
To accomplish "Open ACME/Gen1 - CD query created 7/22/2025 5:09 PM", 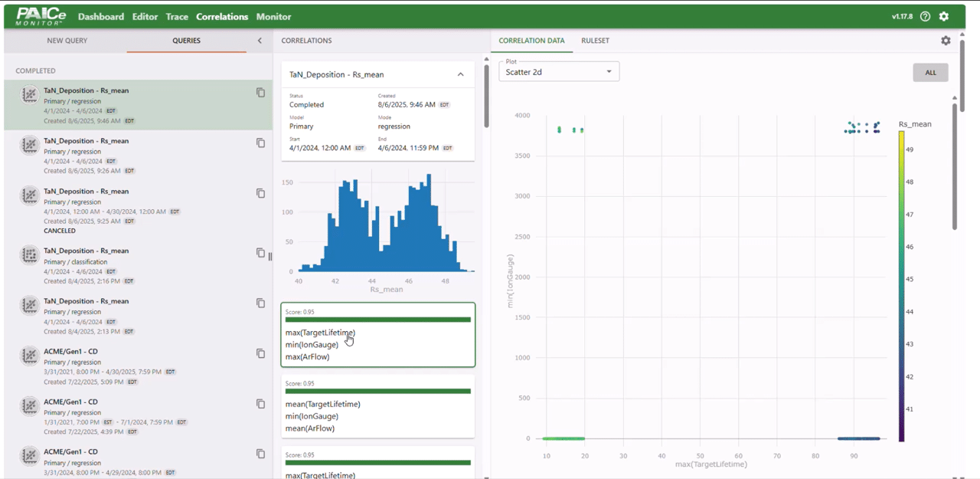I will pyautogui.click(x=138, y=366).
